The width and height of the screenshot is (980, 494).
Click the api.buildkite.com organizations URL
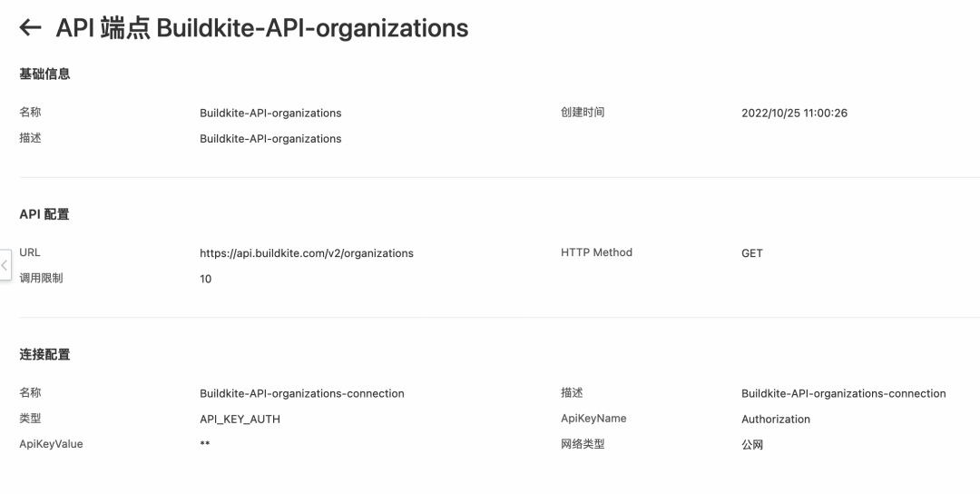[306, 253]
